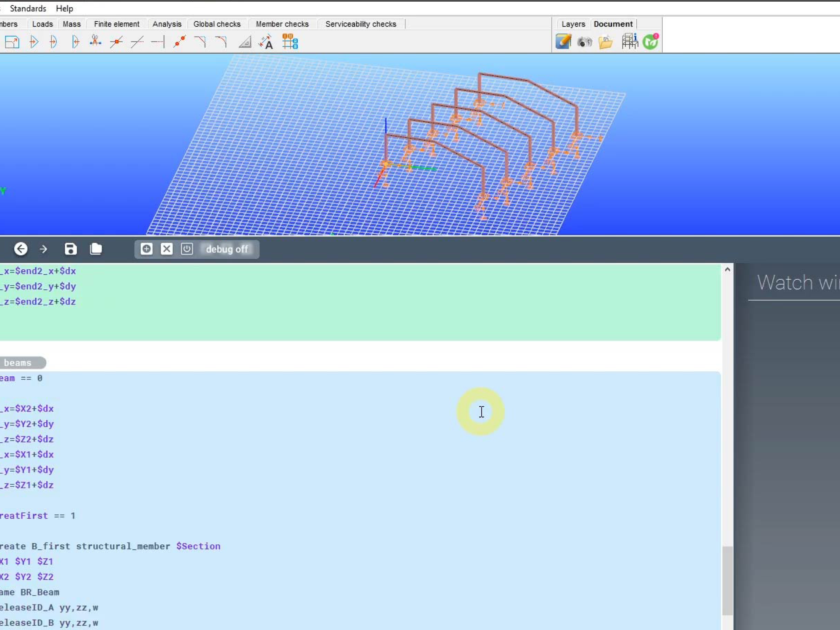This screenshot has height=630, width=840.
Task: Click the line containing BR_Beam
Action: pyautogui.click(x=30, y=592)
